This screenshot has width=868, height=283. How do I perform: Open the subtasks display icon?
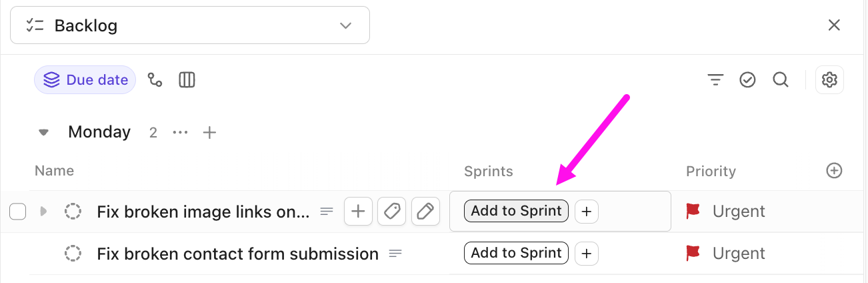pyautogui.click(x=155, y=80)
